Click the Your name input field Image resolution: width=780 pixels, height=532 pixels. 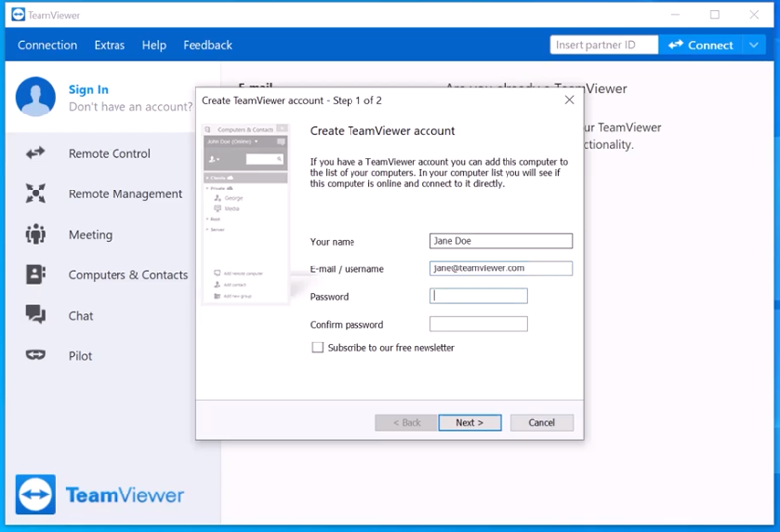pyautogui.click(x=501, y=241)
